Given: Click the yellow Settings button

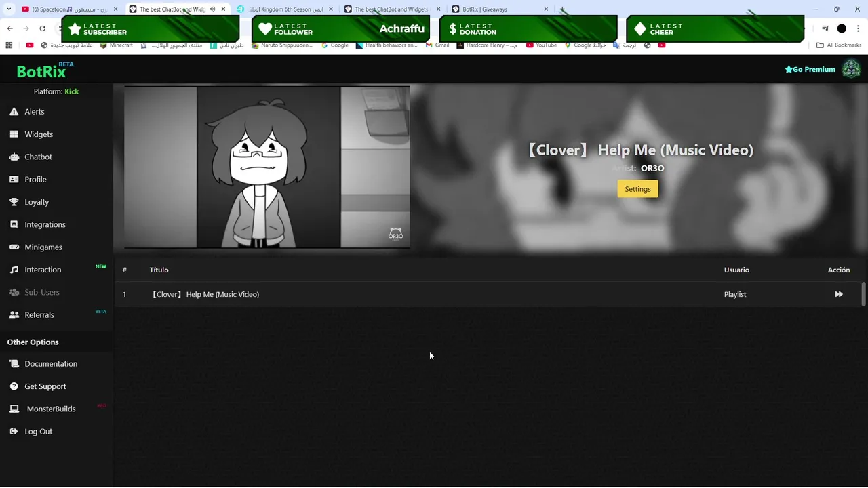Looking at the screenshot, I should 637,189.
